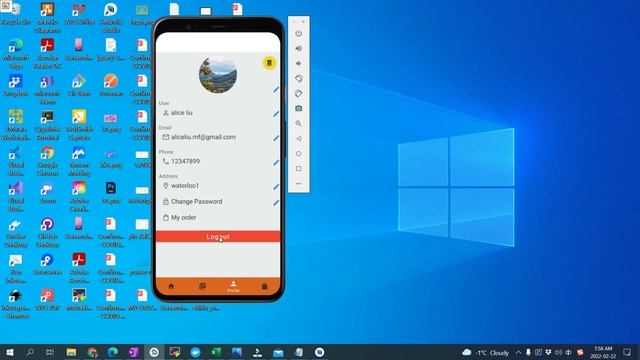Open Docker Desktop shortcut
Screen dimensions: 640x360
[16, 232]
